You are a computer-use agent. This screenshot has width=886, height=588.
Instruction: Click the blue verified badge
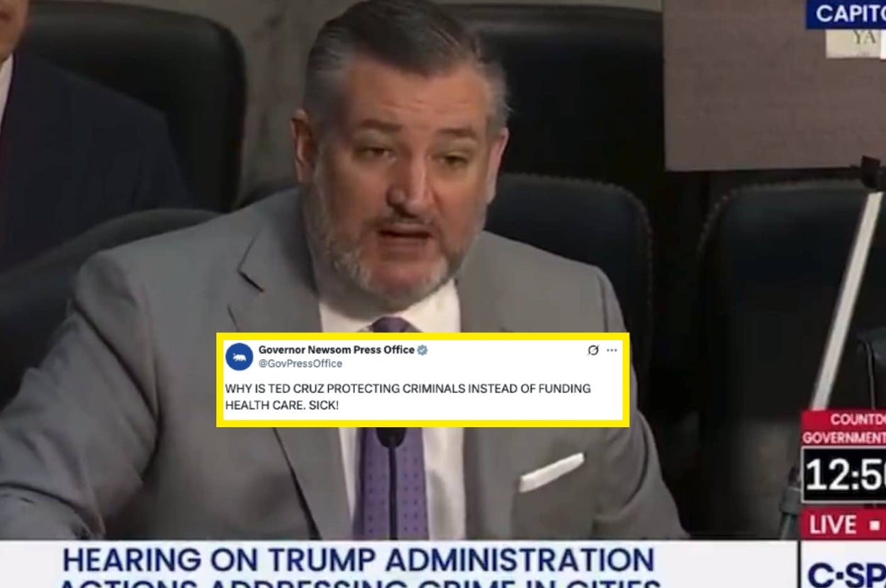[x=422, y=350]
